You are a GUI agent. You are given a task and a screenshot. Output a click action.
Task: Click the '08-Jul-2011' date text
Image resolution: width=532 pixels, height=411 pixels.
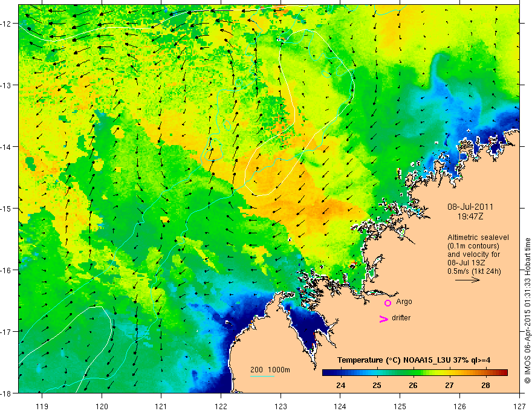470,207
